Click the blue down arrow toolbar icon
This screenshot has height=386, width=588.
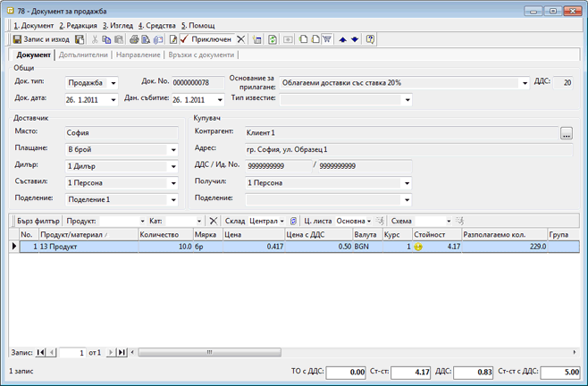tap(355, 40)
